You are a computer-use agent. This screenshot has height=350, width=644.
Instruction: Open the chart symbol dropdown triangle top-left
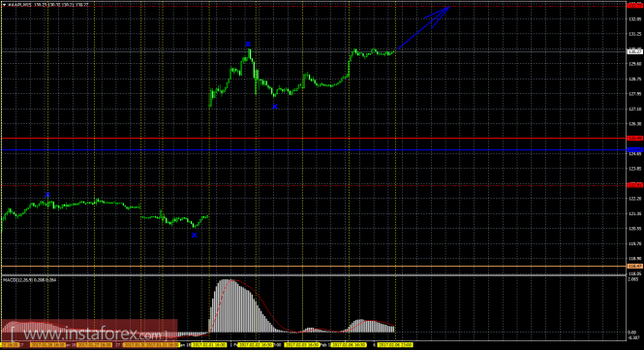[4, 5]
